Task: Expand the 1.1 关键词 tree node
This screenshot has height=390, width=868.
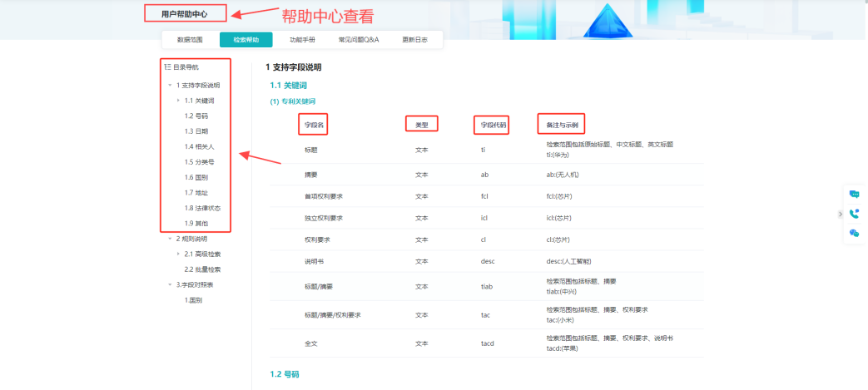Action: coord(178,101)
